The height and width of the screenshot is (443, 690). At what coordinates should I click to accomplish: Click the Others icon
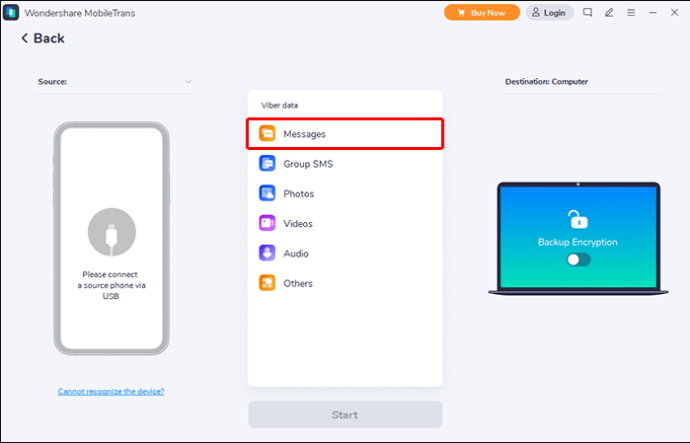[267, 283]
